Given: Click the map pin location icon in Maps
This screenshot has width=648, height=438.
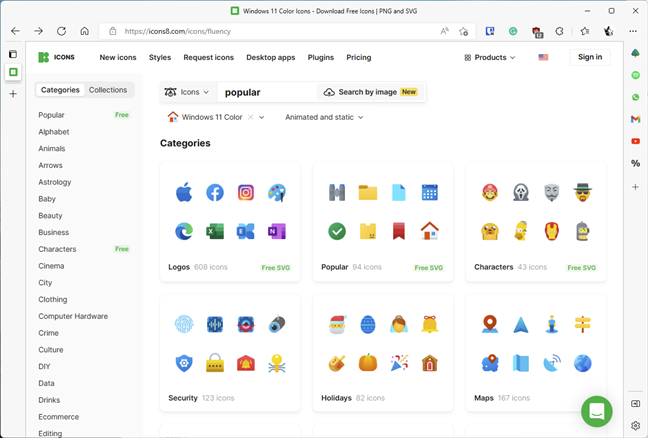Looking at the screenshot, I should click(x=490, y=324).
